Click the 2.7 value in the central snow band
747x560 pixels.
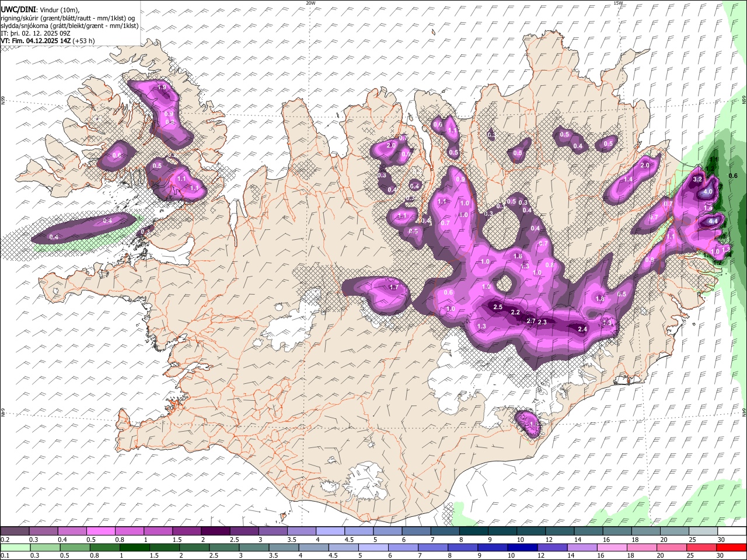coord(531,321)
